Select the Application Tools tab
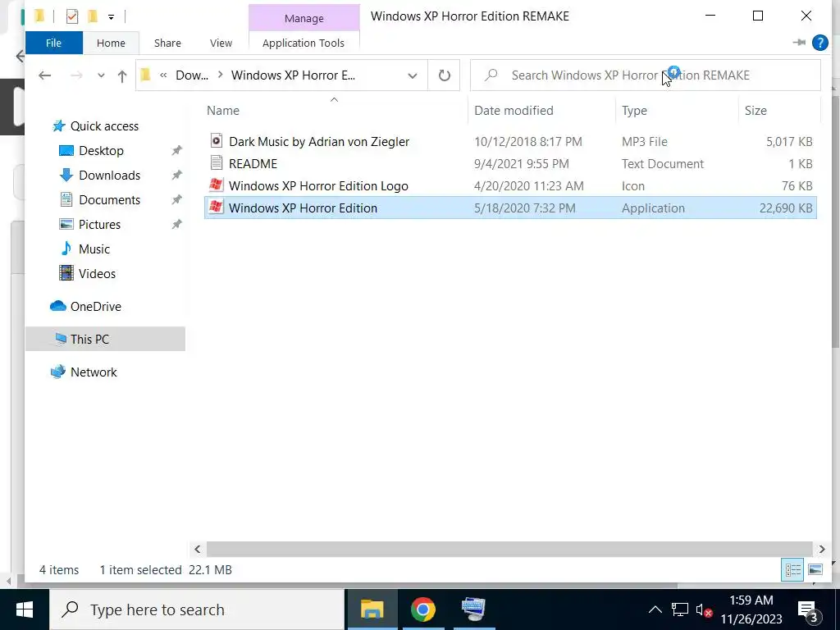This screenshot has width=840, height=630. tap(304, 43)
